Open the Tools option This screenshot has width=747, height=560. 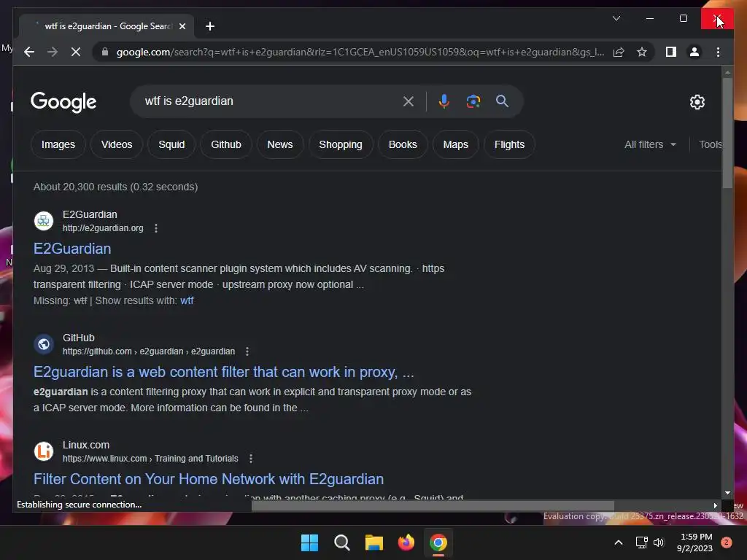(x=711, y=144)
